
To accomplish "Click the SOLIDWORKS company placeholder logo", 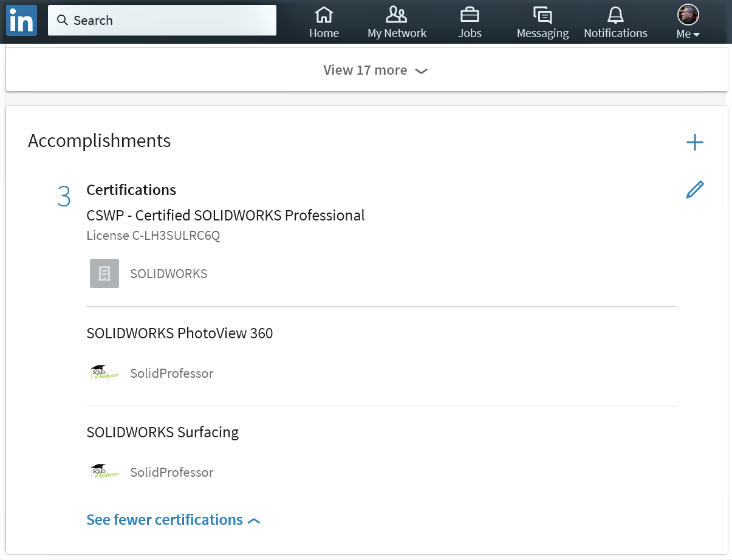I will 104,273.
